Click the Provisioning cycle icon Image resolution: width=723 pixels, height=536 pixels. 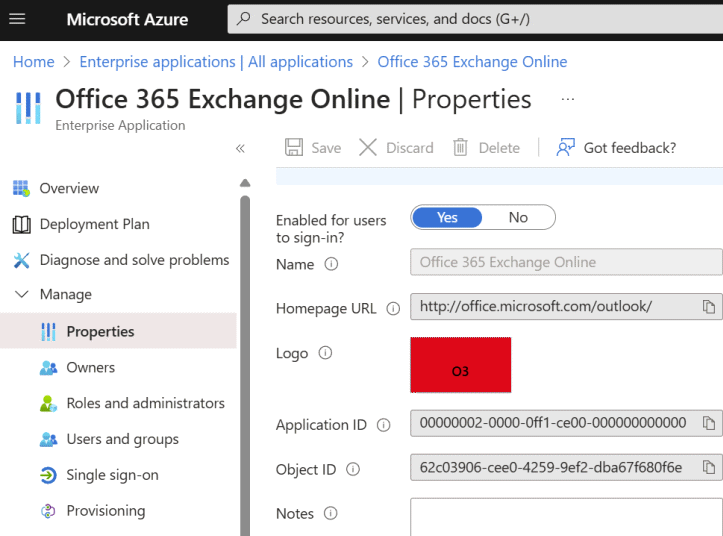pos(48,511)
